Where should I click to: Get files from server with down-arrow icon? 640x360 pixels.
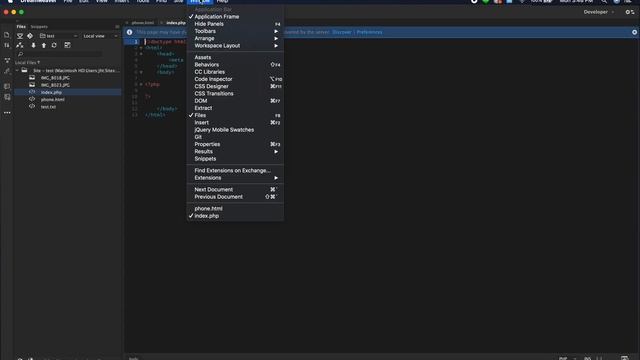[33, 45]
